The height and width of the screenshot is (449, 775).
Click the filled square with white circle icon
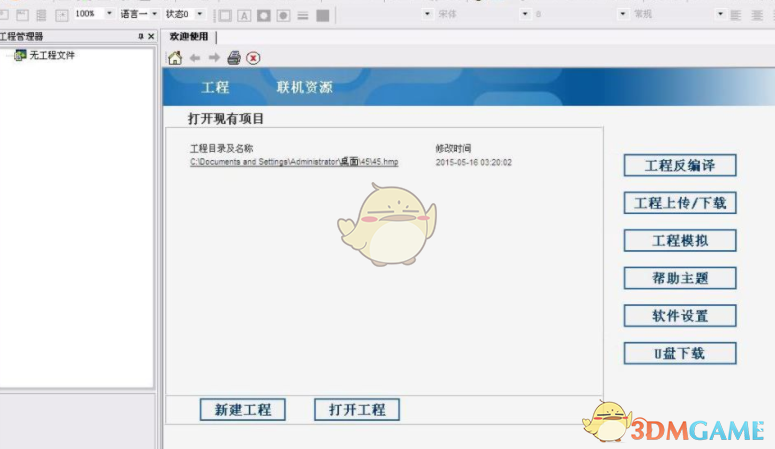[x=263, y=16]
